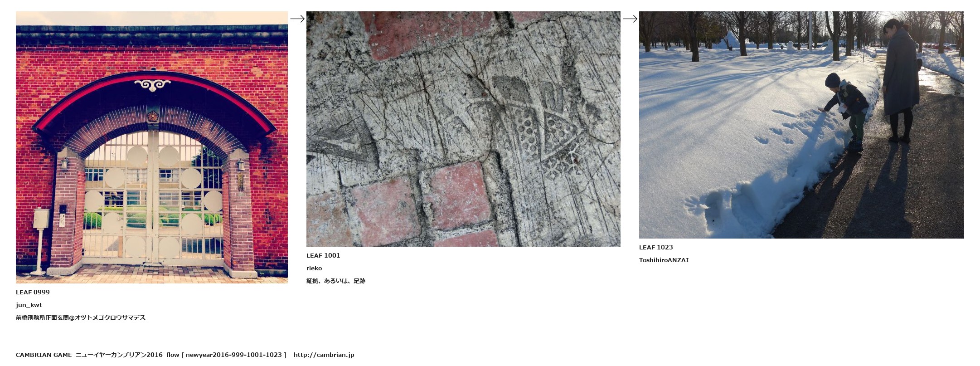Open the carved stone footprint photo
The image size is (980, 366).
463,129
